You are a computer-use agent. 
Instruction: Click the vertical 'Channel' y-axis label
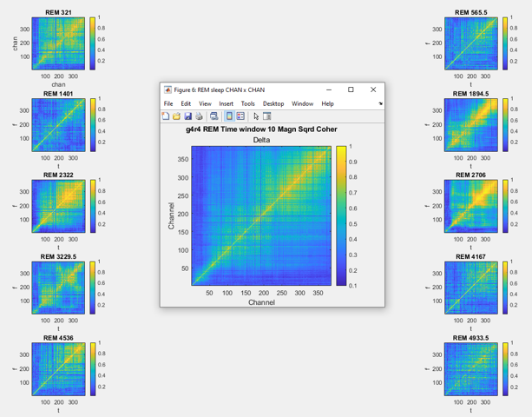[x=171, y=216]
